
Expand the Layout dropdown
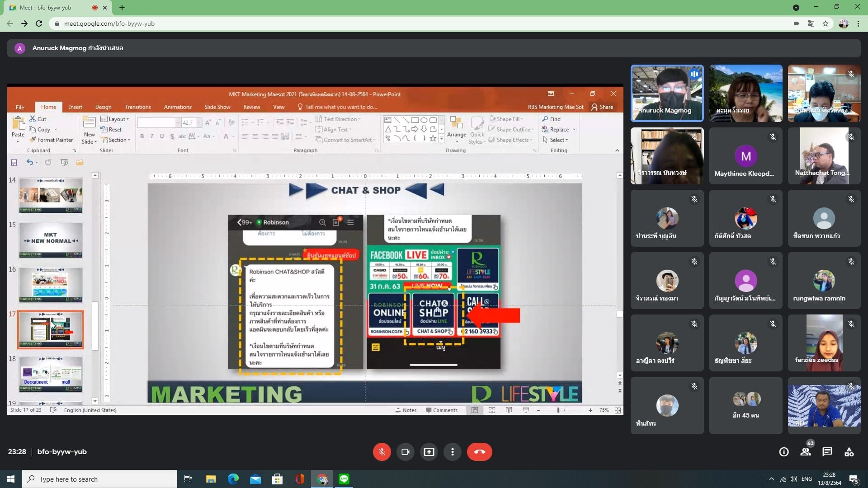[115, 119]
